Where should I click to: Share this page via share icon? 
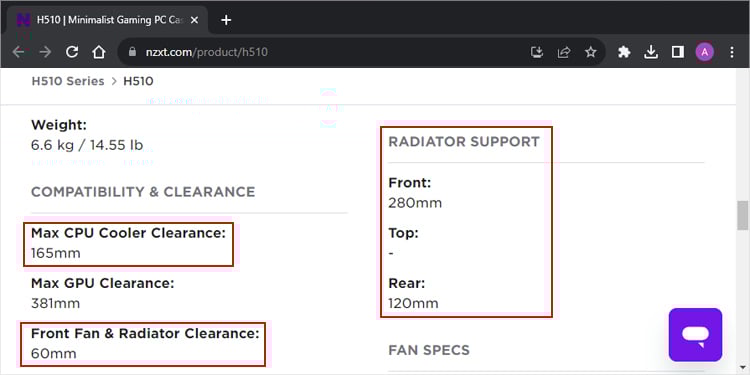pyautogui.click(x=564, y=52)
